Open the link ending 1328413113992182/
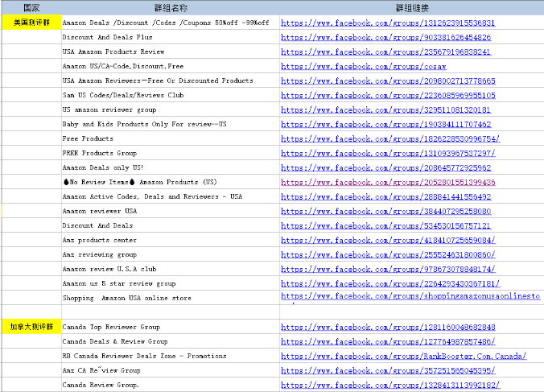The image size is (544, 392). (x=390, y=385)
